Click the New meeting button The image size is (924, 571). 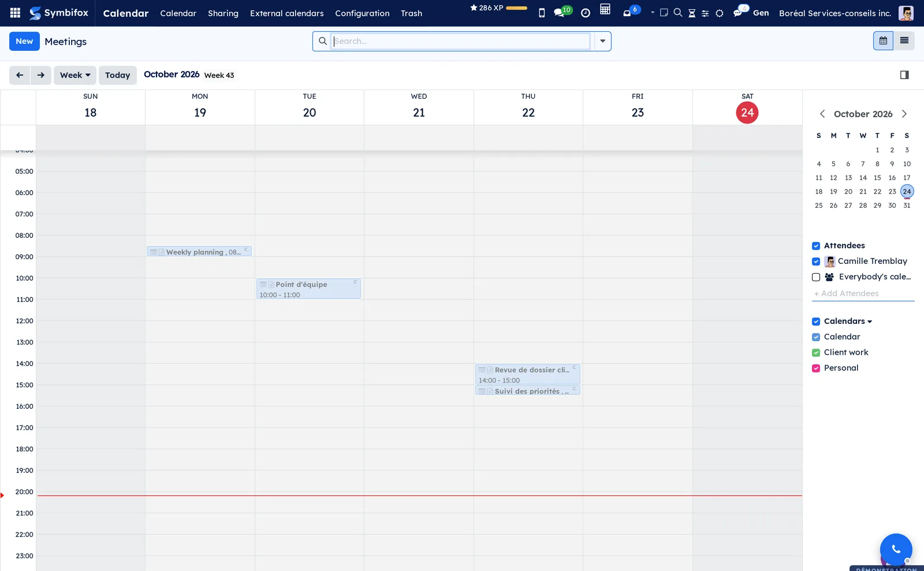[24, 41]
